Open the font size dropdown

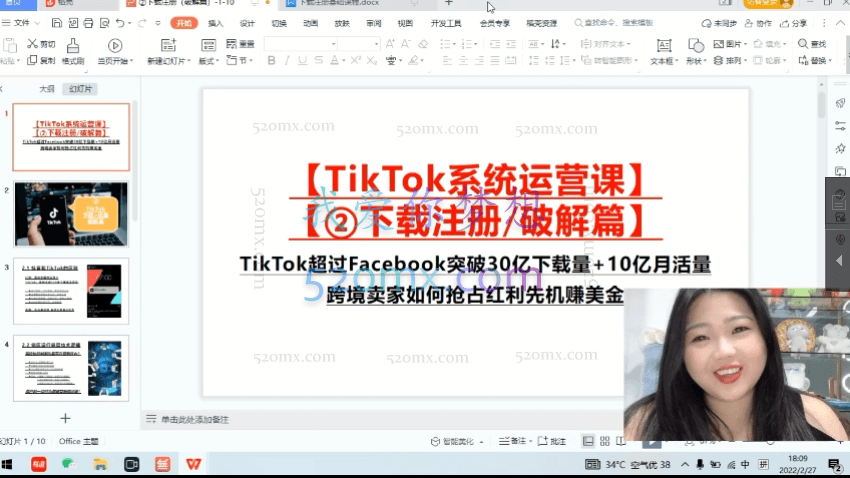[x=376, y=44]
